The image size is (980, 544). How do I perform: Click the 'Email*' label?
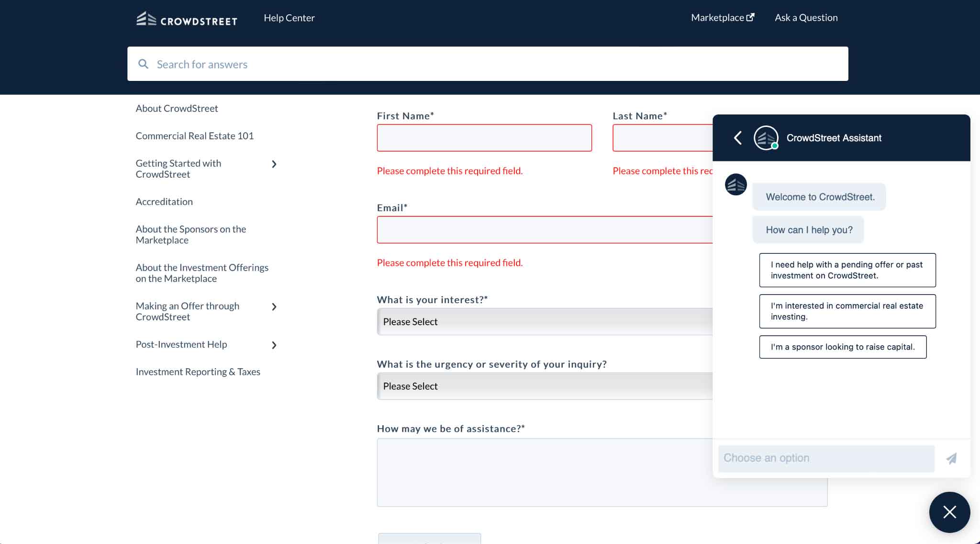point(392,208)
